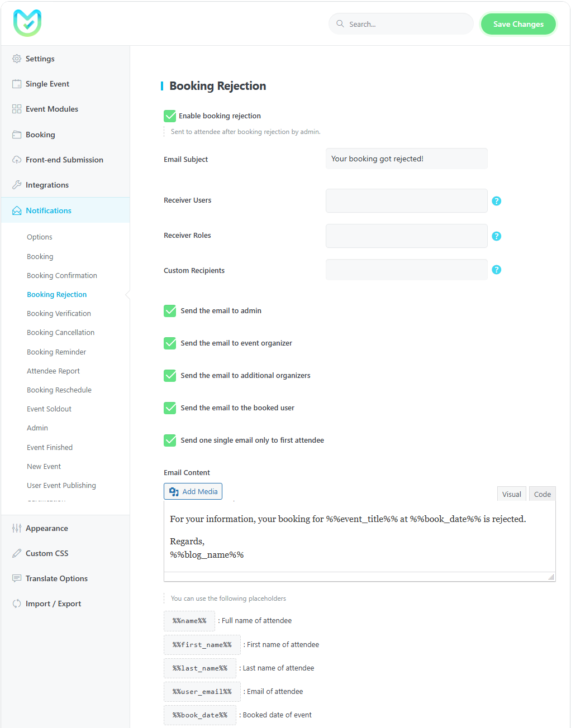This screenshot has height=728, width=571.
Task: Open the Receiver Users selection box
Action: pyautogui.click(x=406, y=200)
